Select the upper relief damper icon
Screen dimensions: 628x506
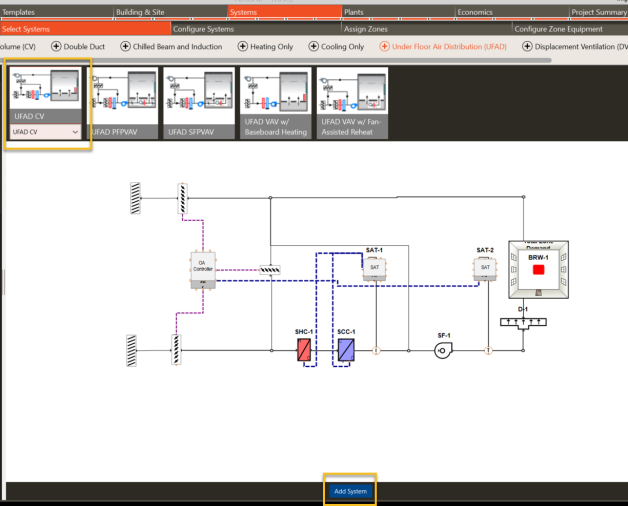[183, 198]
